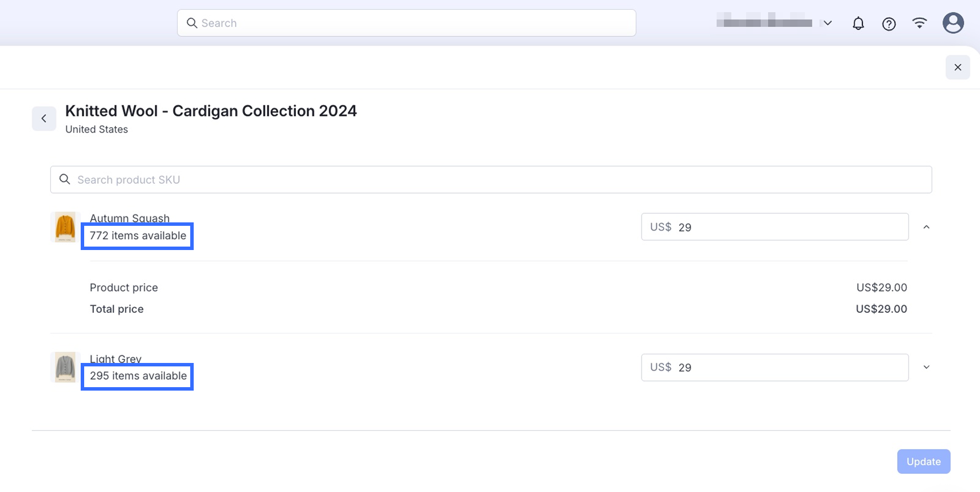Click the magnifier icon in SKU search
This screenshot has height=492, width=980.
(x=65, y=180)
